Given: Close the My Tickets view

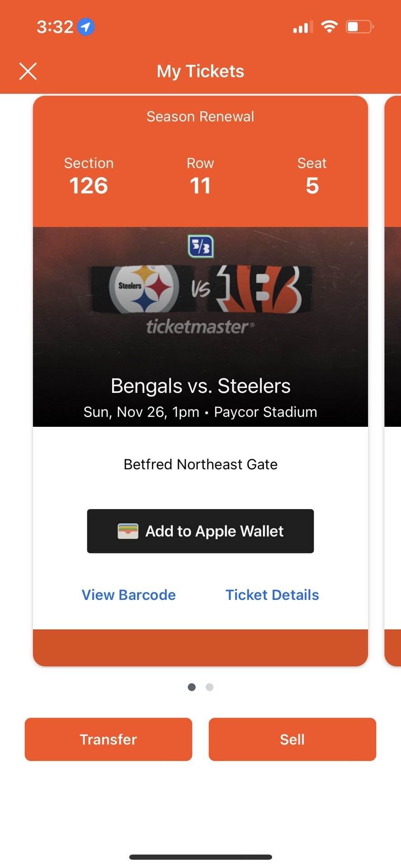Looking at the screenshot, I should [x=28, y=71].
